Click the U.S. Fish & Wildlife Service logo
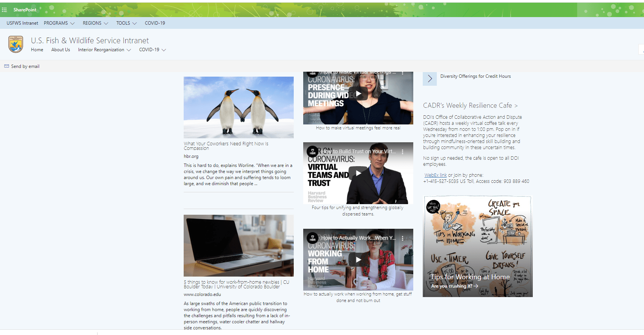 point(16,44)
